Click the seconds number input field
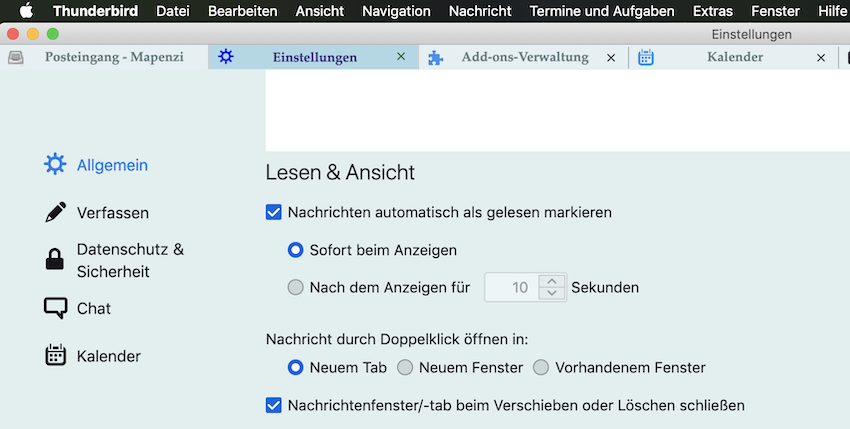This screenshot has height=429, width=850. [512, 288]
